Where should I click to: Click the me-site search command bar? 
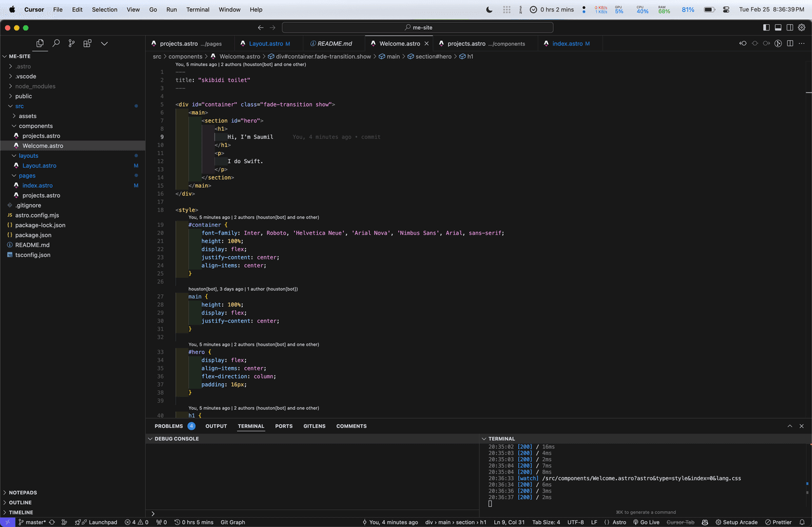click(417, 27)
